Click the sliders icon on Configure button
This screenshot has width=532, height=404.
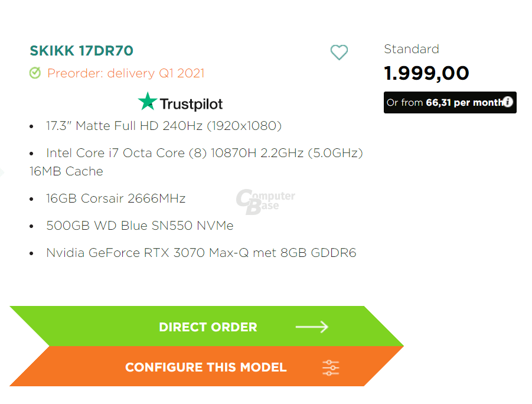pos(331,367)
